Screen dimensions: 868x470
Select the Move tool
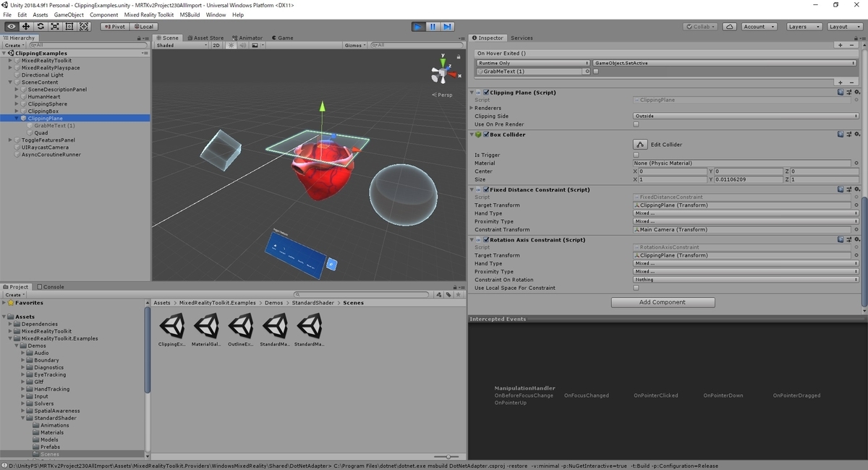pyautogui.click(x=25, y=27)
